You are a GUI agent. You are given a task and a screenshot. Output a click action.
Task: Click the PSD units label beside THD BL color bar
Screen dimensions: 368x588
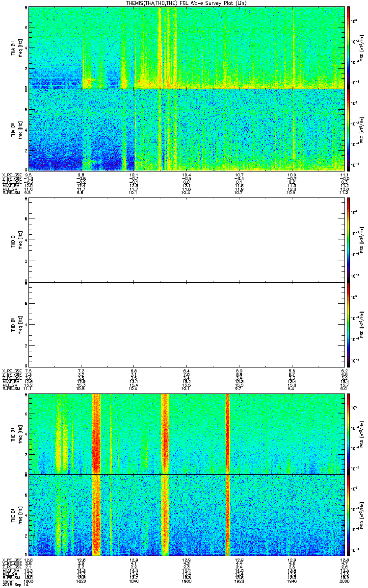click(x=362, y=240)
